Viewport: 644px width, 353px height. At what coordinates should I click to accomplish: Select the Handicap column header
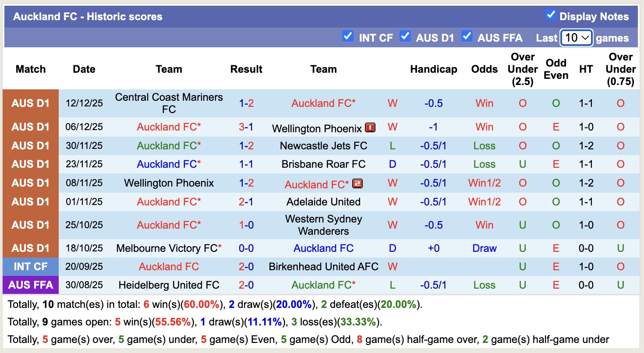pos(433,69)
